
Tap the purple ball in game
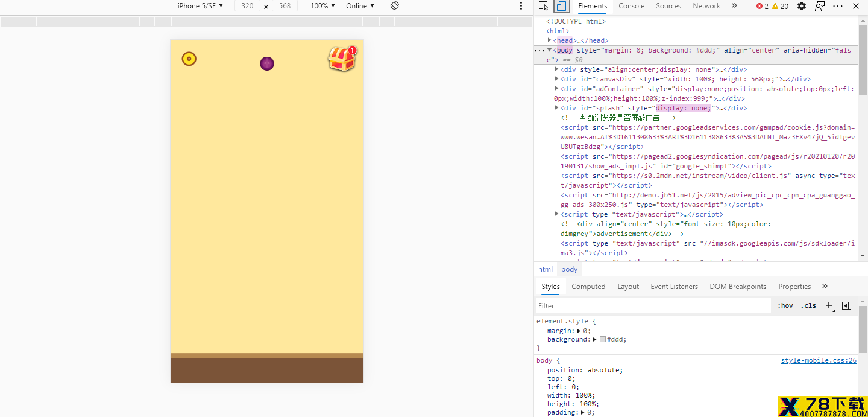click(267, 63)
